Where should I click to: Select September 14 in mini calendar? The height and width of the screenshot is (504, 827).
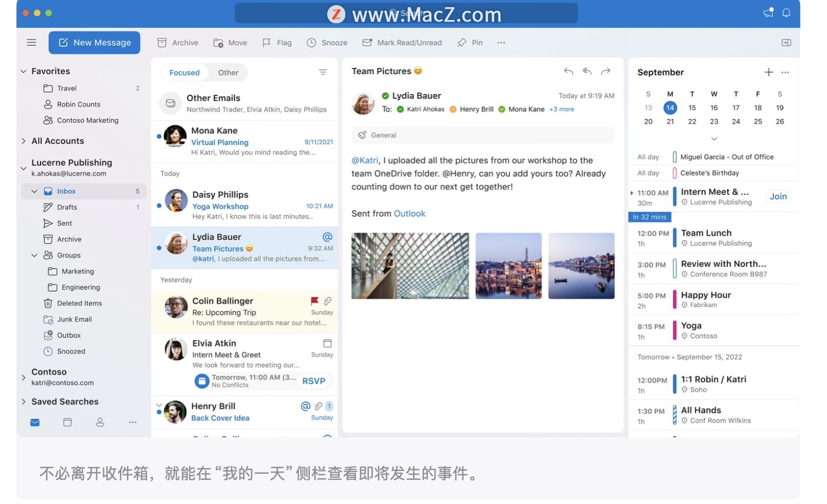670,108
